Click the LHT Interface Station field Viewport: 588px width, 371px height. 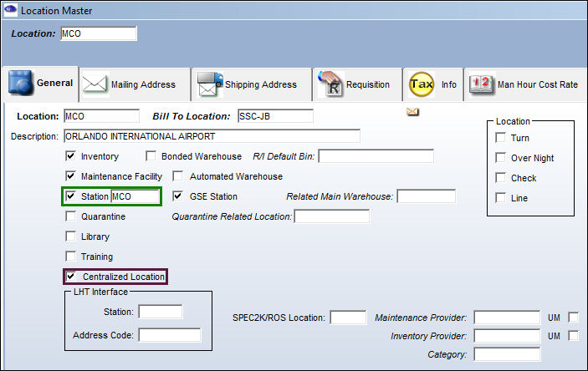[x=161, y=312]
